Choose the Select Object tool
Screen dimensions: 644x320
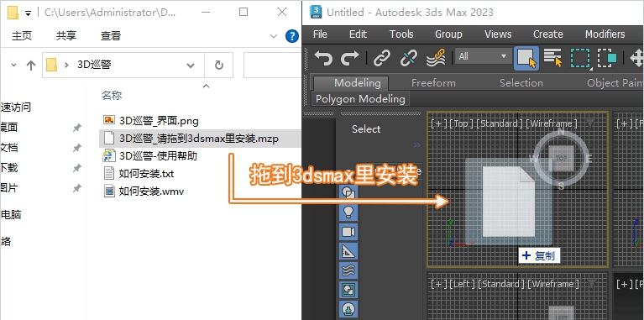[526, 58]
